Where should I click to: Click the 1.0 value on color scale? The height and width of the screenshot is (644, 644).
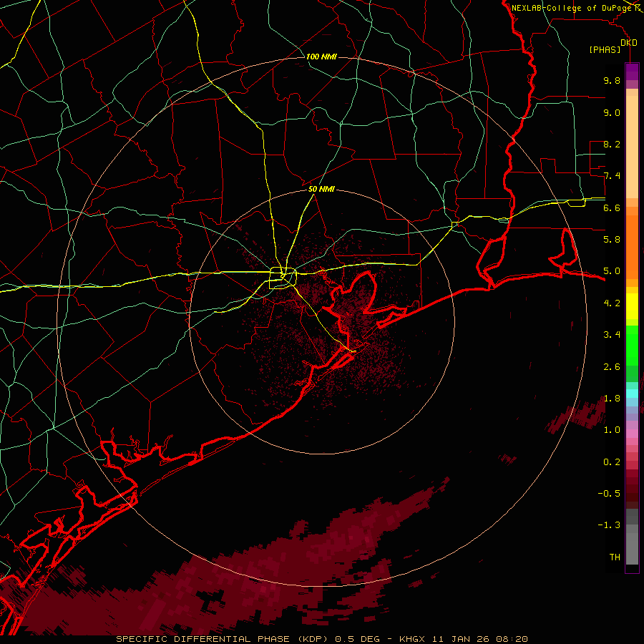(x=612, y=430)
